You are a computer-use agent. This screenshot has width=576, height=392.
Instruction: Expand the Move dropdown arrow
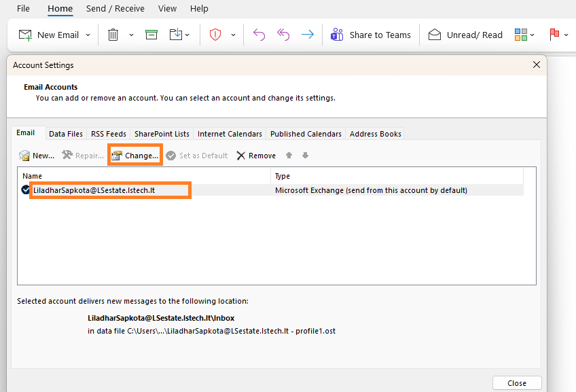pyautogui.click(x=187, y=35)
